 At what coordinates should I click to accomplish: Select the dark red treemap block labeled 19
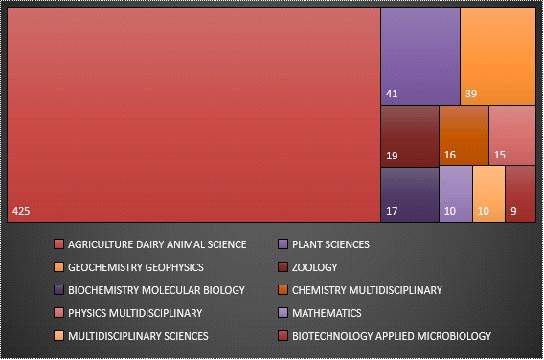[410, 136]
